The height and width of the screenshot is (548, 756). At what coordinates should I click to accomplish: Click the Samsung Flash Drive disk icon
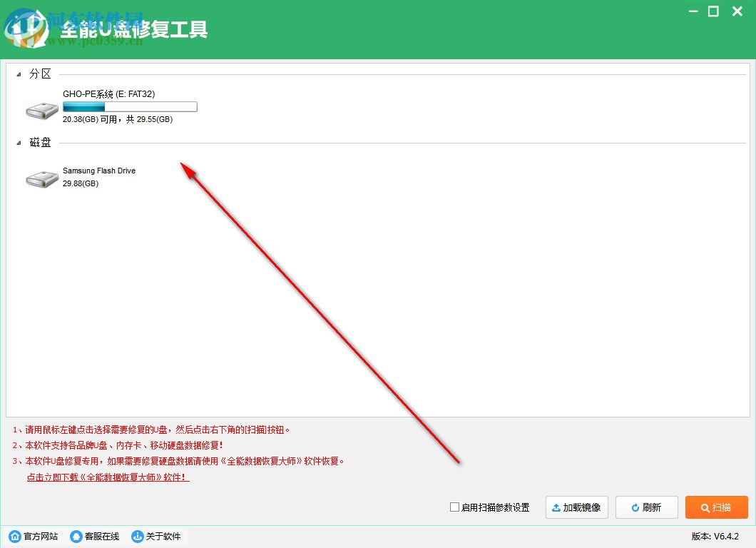[41, 178]
